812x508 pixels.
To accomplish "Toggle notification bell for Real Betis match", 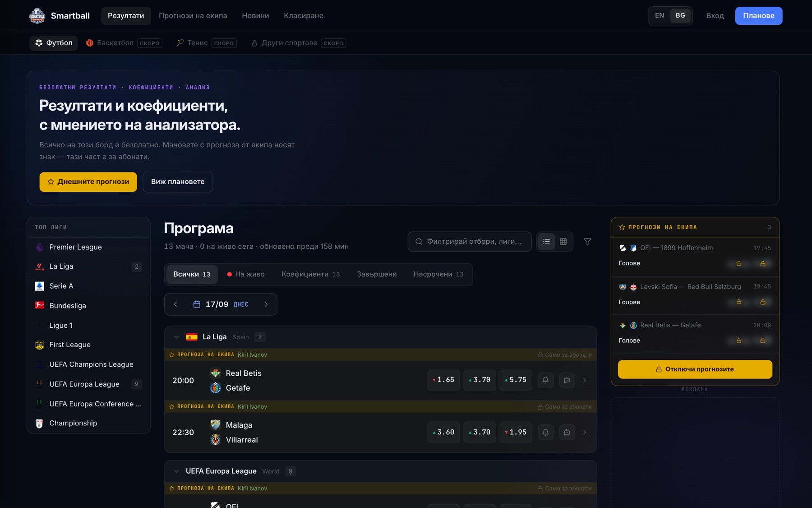I will coord(545,380).
